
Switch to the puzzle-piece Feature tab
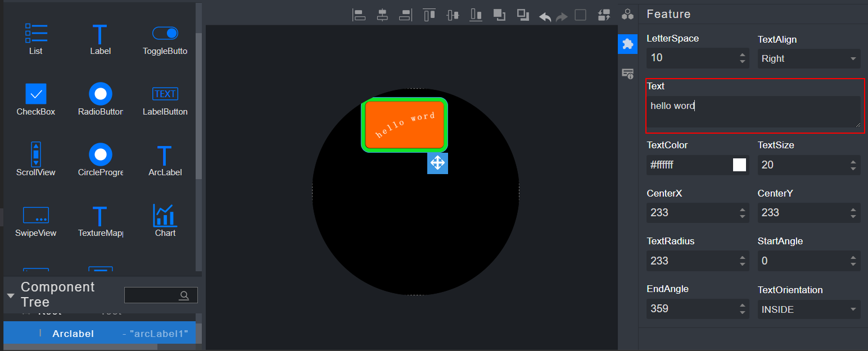pyautogui.click(x=628, y=44)
